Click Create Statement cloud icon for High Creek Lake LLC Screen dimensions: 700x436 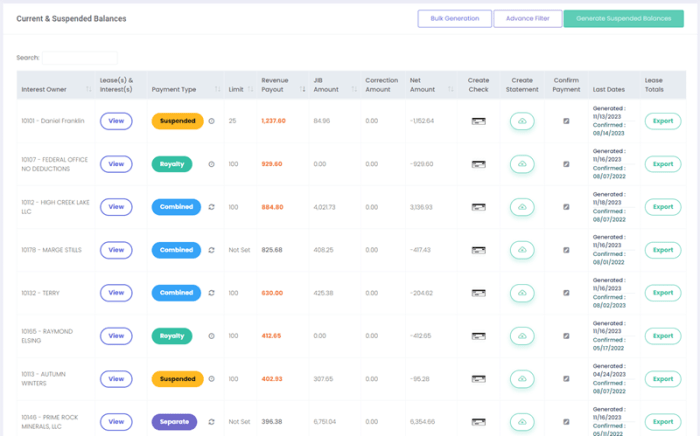522,207
